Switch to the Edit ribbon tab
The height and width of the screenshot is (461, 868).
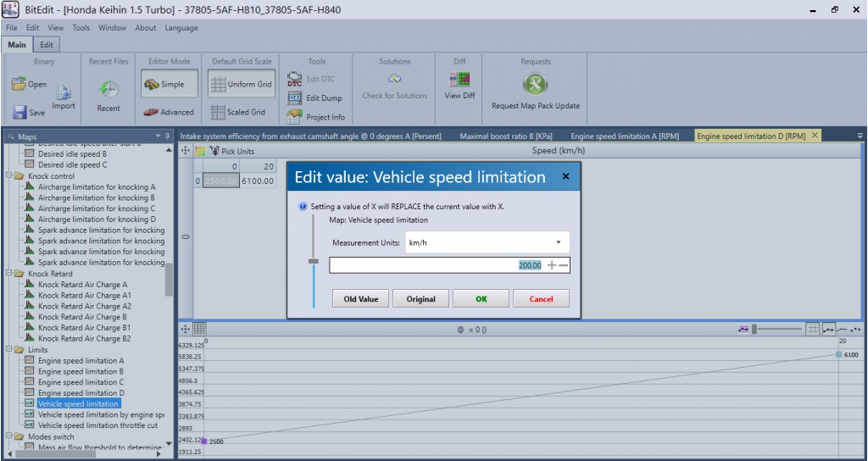(x=47, y=45)
